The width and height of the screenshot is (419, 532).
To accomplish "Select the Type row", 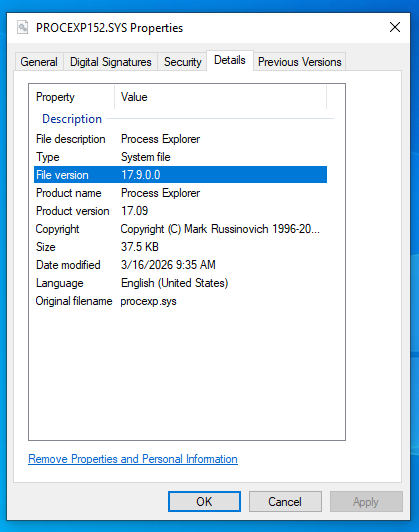I will click(x=180, y=157).
